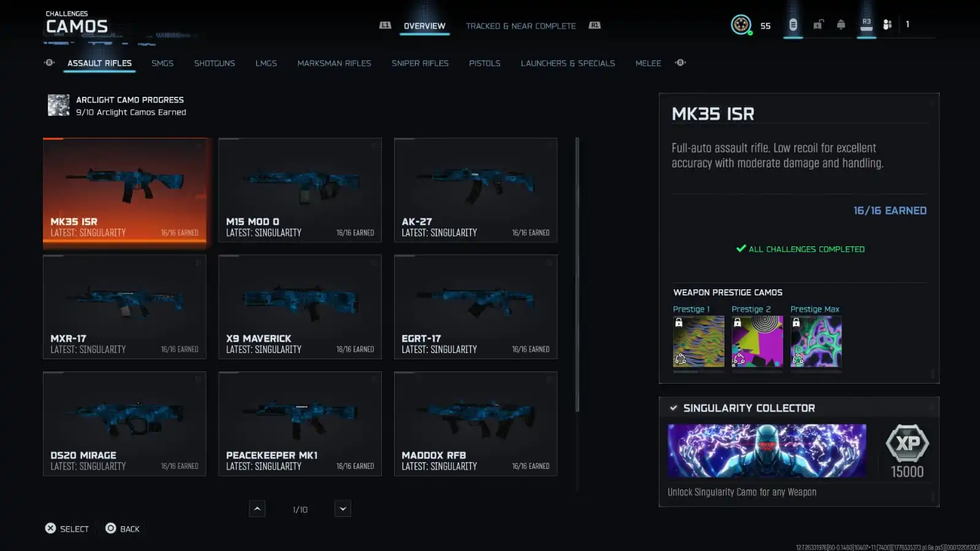Select the Peacekeeper MK1 weapon card
This screenshot has height=551, width=980.
(300, 424)
